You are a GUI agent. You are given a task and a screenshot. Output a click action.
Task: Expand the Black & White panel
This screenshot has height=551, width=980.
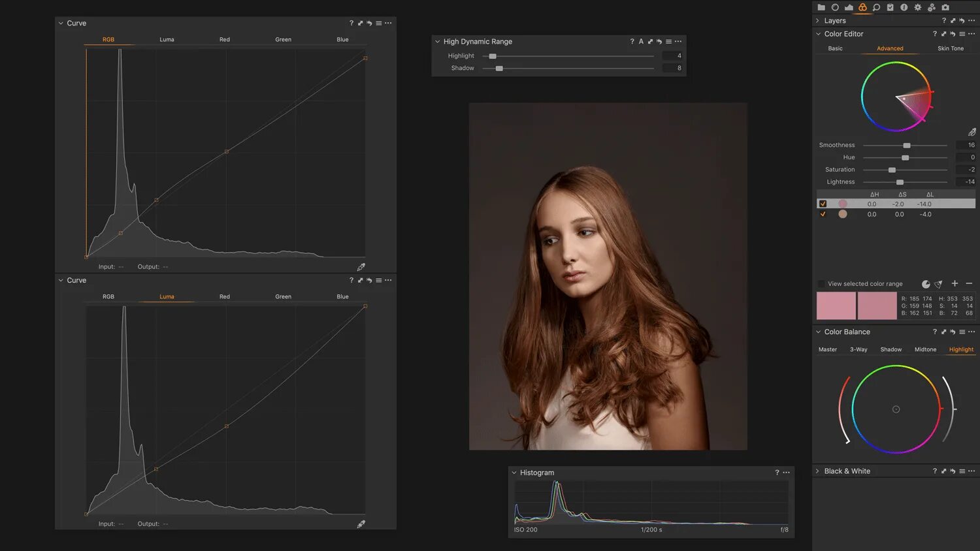818,471
